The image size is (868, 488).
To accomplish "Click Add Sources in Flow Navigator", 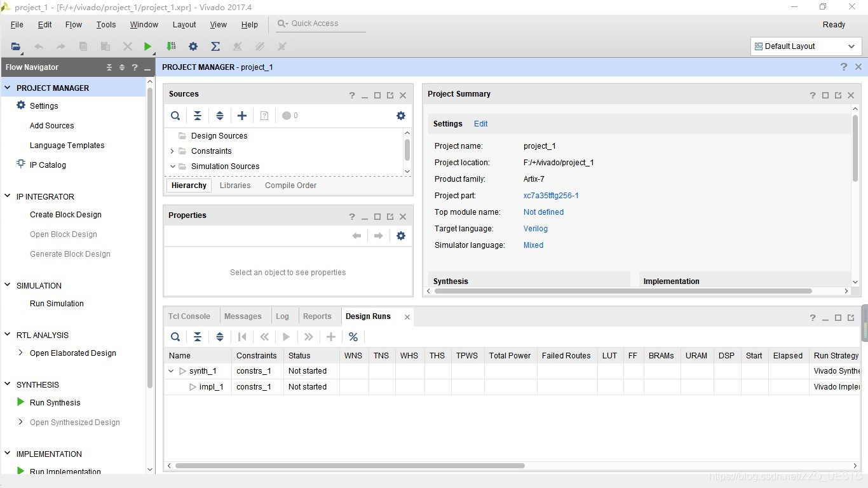I will (x=51, y=126).
